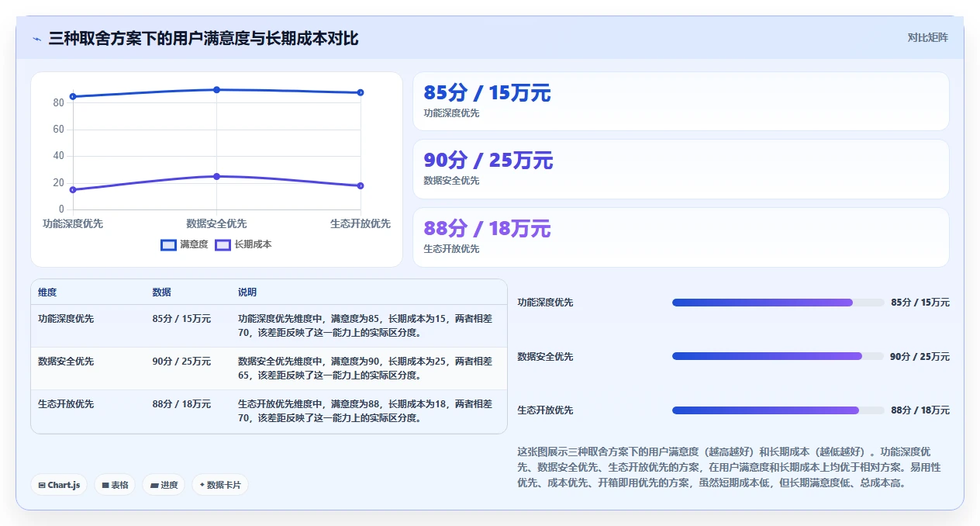The image size is (980, 526).
Task: Click the lightning icon beside the title
Action: 36,39
